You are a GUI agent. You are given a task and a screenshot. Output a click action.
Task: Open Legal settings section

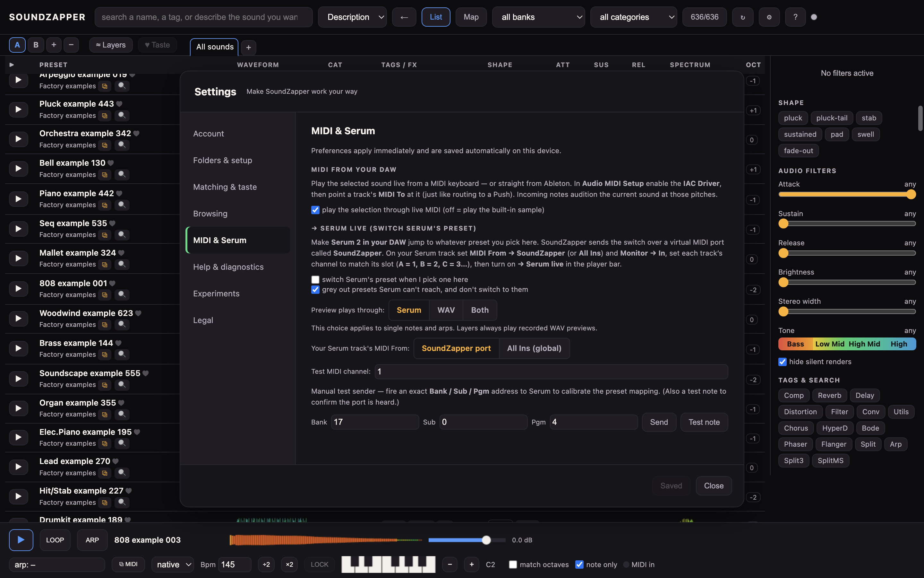(x=238, y=320)
